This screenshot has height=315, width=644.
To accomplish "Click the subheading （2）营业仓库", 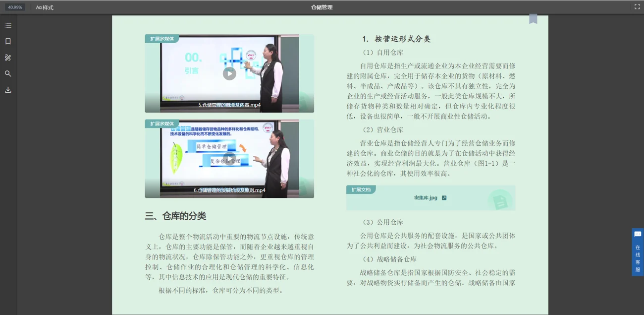I will (x=383, y=130).
